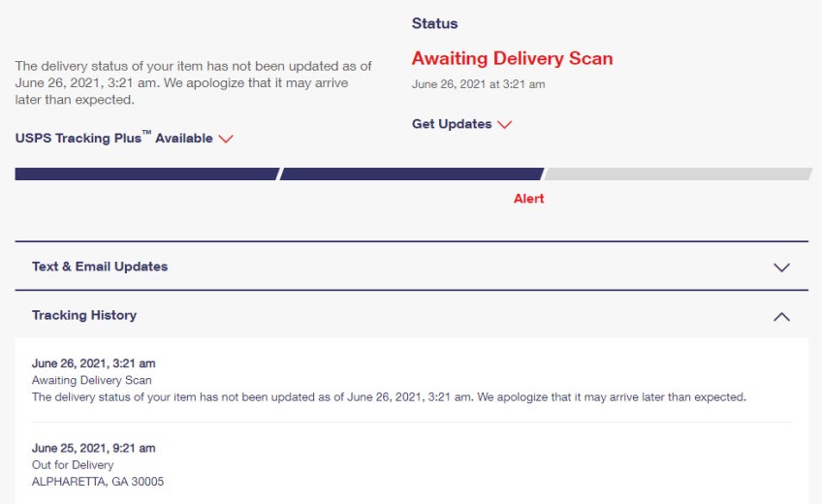Collapse Tracking History with the up chevron
The height and width of the screenshot is (504, 822).
781,316
